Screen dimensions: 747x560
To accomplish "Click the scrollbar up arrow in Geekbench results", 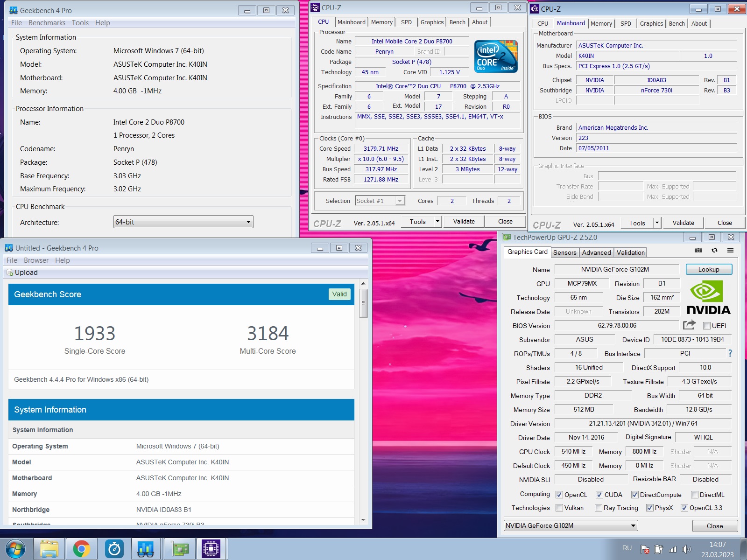I will coord(363,284).
